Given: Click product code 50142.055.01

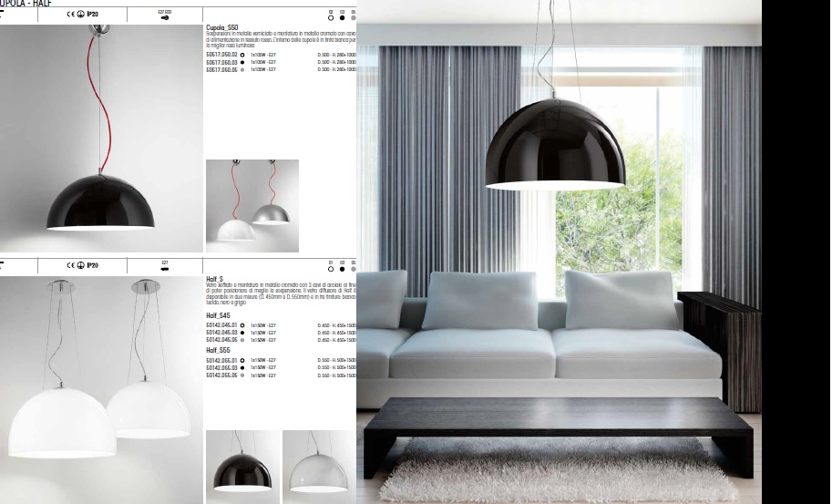Looking at the screenshot, I should [221, 360].
